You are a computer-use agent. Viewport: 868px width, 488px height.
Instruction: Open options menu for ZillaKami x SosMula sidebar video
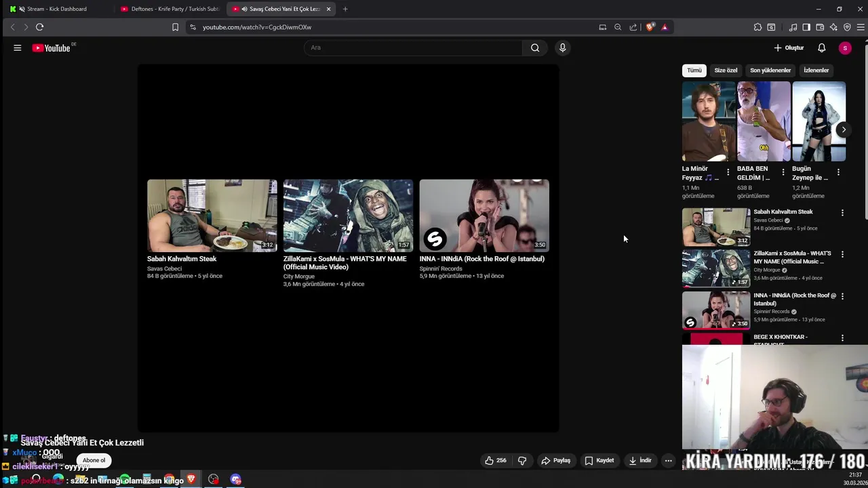click(842, 255)
